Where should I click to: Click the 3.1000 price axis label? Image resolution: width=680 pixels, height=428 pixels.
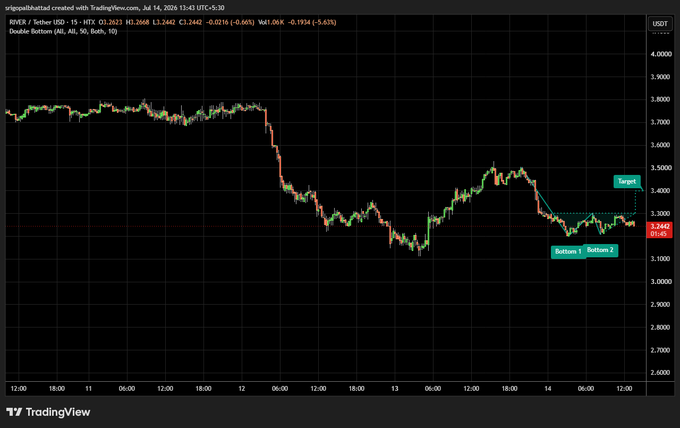tap(661, 259)
